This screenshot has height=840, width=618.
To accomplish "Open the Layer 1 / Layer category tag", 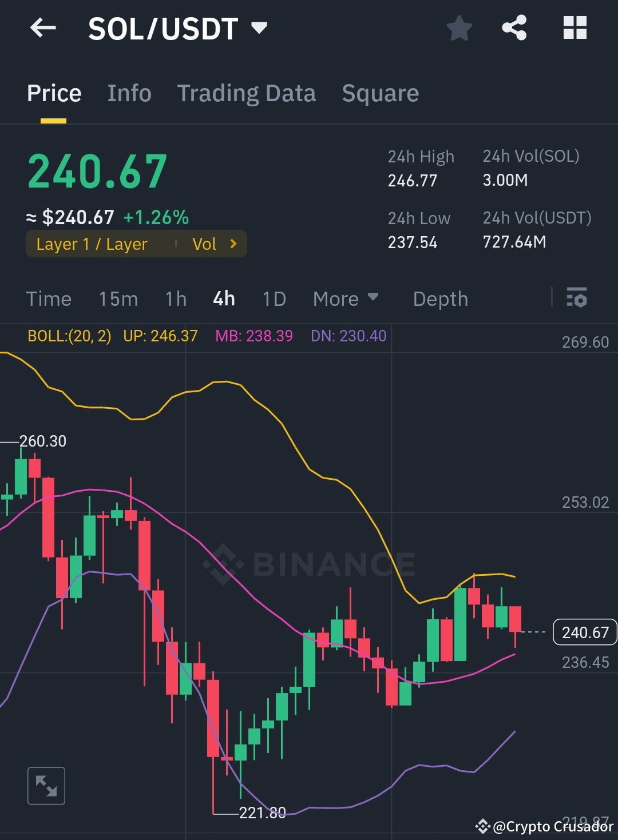I will [92, 244].
